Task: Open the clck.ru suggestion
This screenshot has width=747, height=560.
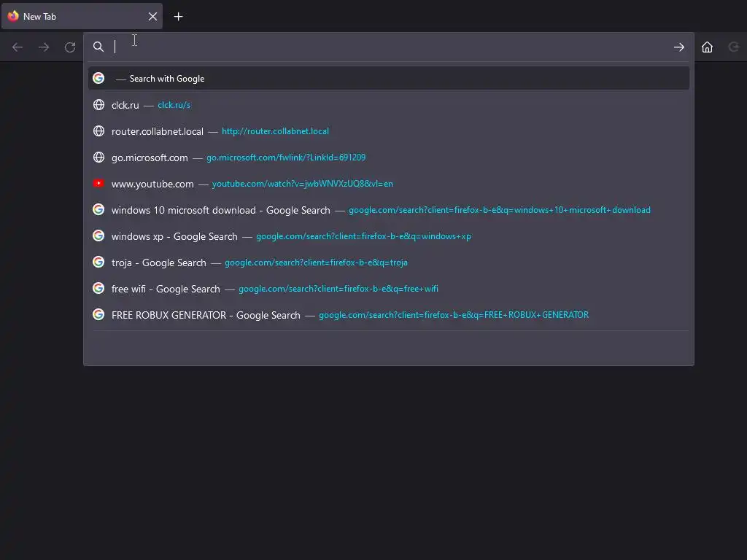Action: click(x=388, y=105)
